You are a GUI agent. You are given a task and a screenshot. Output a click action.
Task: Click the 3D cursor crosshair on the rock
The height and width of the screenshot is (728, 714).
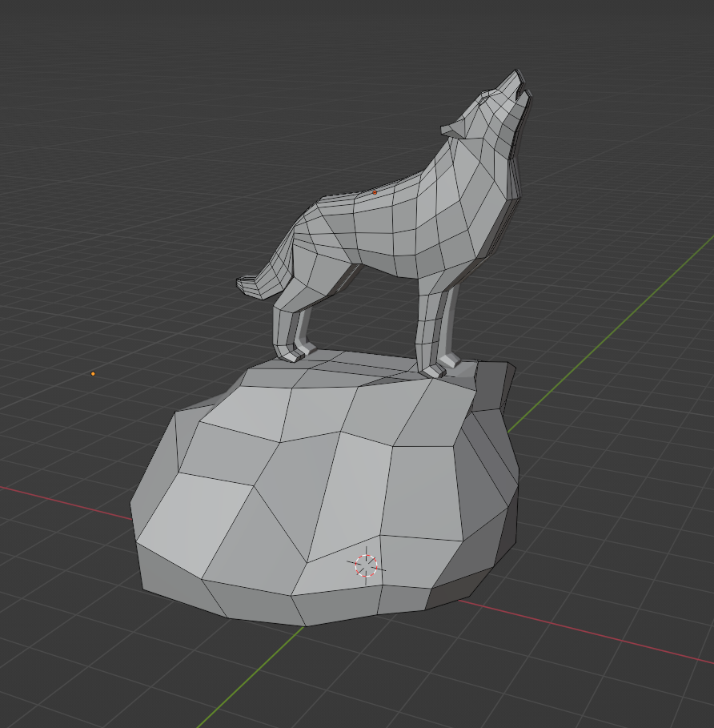[x=366, y=566]
